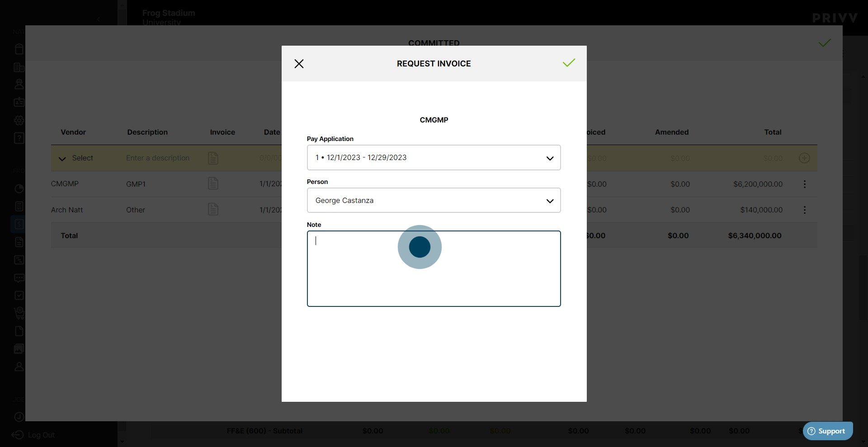Click the Total column header
The width and height of the screenshot is (868, 447).
coord(773,132)
